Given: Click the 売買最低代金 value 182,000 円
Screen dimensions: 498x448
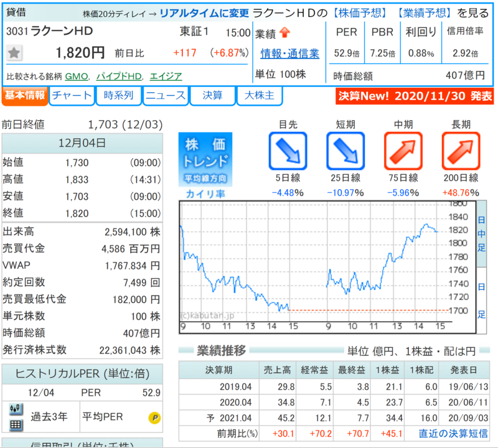Looking at the screenshot, I should click(136, 299).
